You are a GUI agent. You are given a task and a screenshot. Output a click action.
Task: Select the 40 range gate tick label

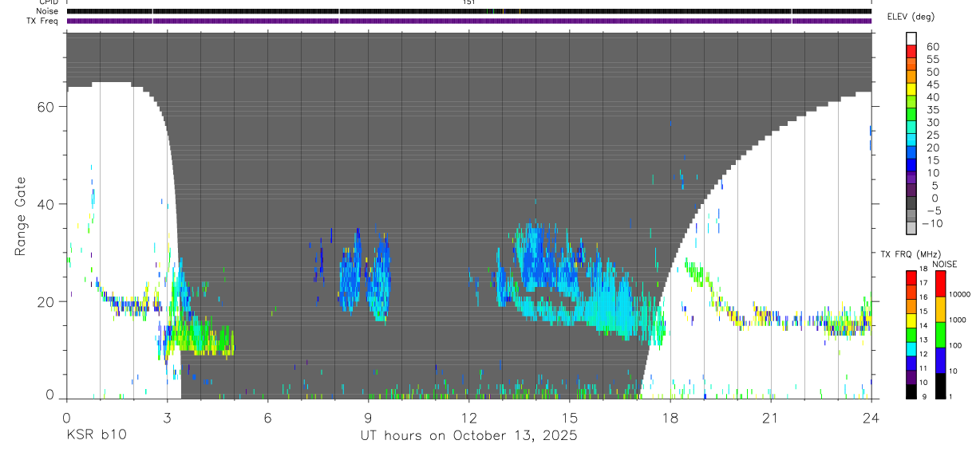coord(45,205)
